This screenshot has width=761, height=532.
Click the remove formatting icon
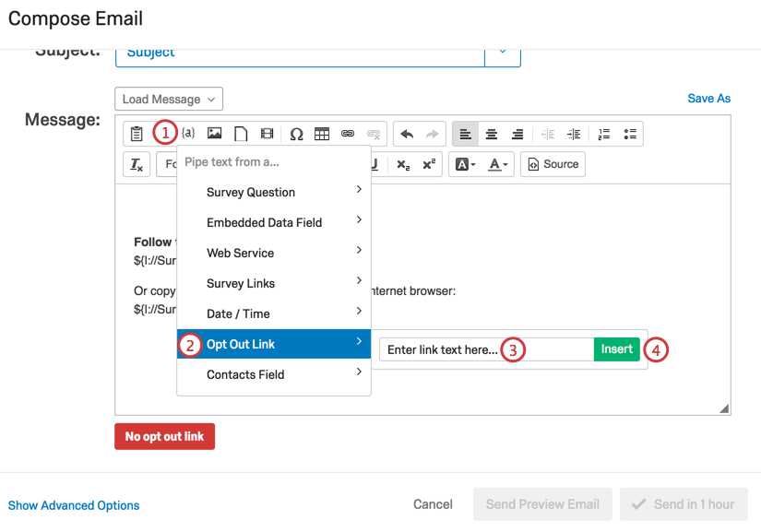pyautogui.click(x=137, y=164)
